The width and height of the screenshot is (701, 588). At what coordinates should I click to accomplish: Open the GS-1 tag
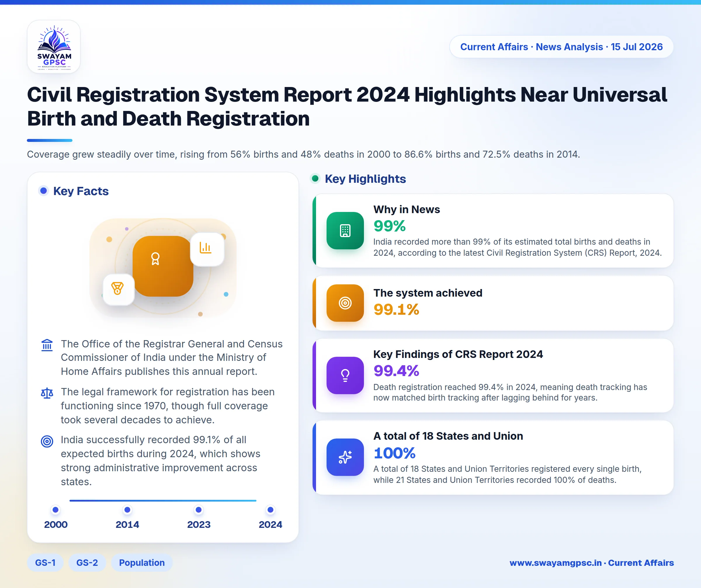tap(45, 563)
